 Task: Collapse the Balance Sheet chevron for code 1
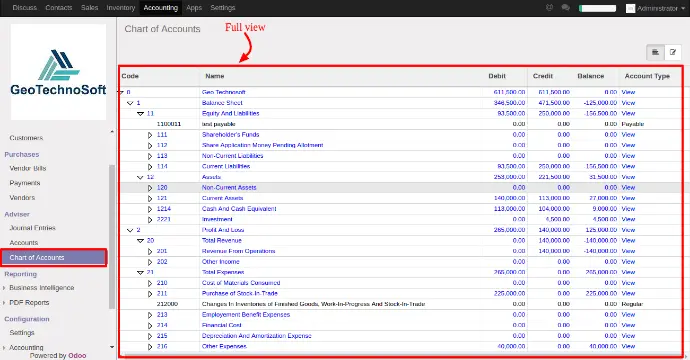tap(130, 103)
